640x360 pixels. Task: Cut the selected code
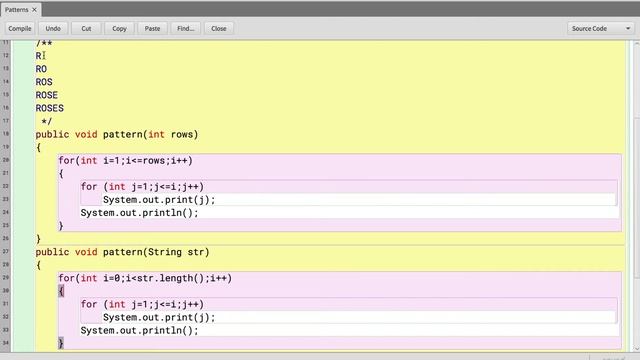86,29
